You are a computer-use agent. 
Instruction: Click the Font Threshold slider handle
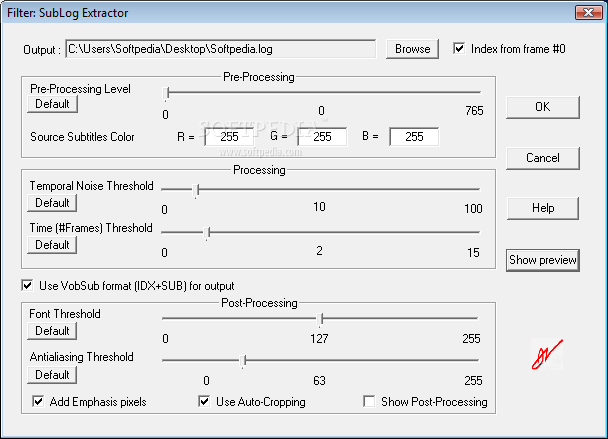(320, 319)
